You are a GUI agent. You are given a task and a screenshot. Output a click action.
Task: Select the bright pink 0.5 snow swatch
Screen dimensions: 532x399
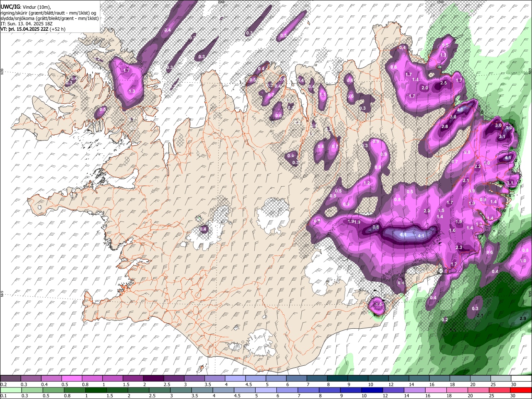71,379
